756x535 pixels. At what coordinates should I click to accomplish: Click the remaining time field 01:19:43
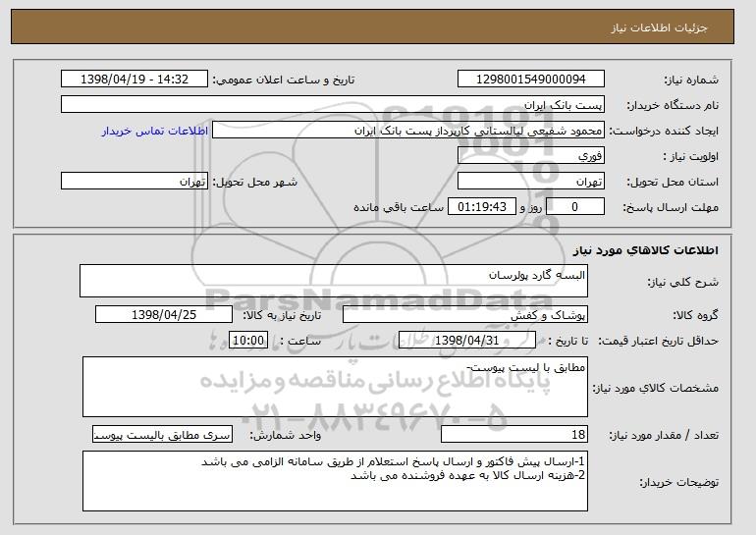coord(482,207)
